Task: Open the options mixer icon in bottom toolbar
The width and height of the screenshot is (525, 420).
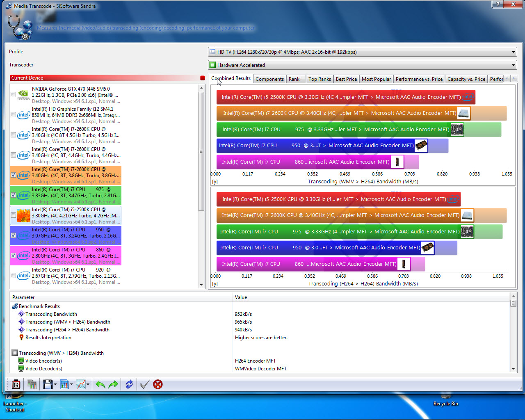Action: click(x=16, y=384)
